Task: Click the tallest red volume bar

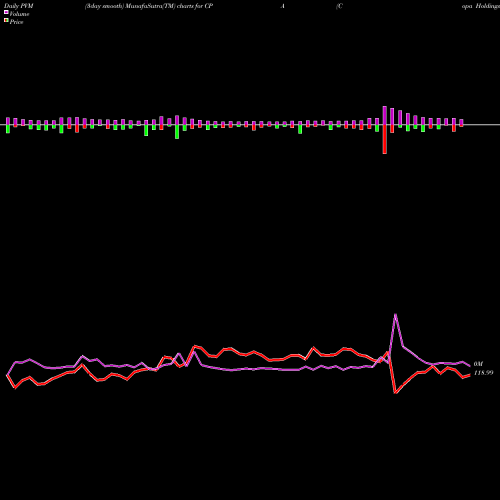Action: pos(385,139)
